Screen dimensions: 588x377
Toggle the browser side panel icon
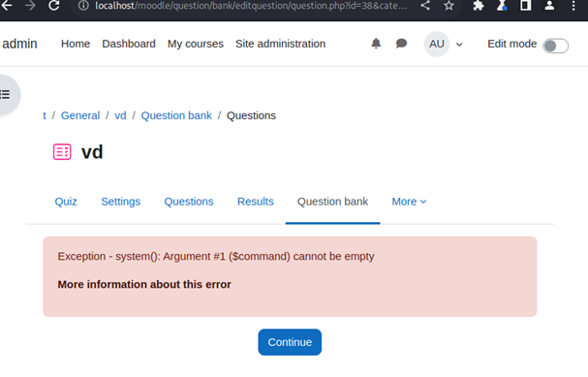pos(526,6)
